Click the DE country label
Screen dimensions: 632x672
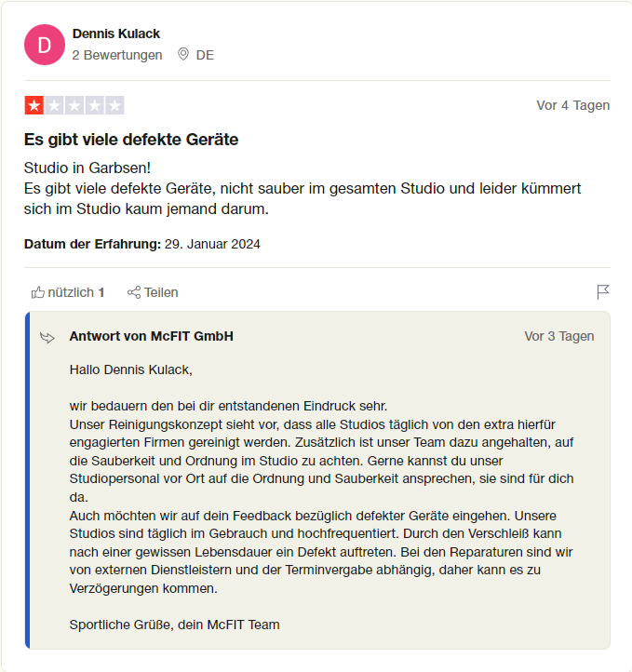pyautogui.click(x=205, y=55)
